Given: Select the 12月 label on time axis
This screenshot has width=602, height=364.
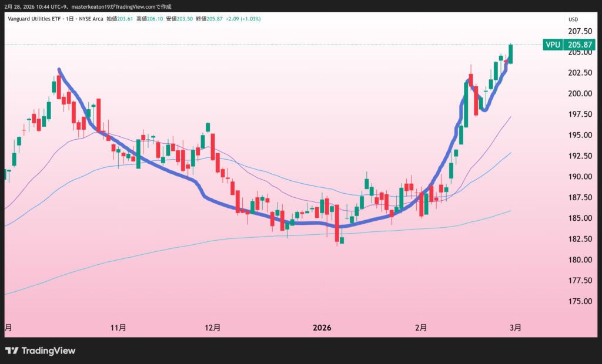Looking at the screenshot, I should coord(213,328).
